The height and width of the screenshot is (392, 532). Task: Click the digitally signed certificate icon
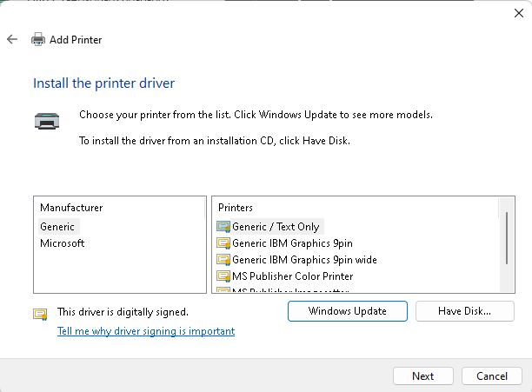click(40, 312)
